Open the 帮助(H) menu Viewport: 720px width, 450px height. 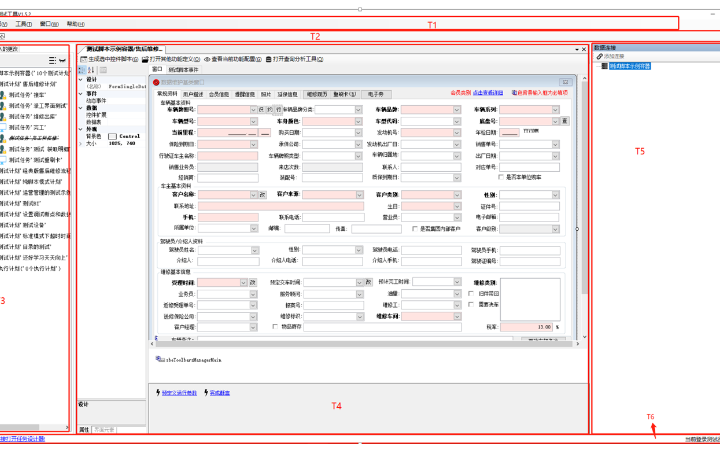point(75,24)
